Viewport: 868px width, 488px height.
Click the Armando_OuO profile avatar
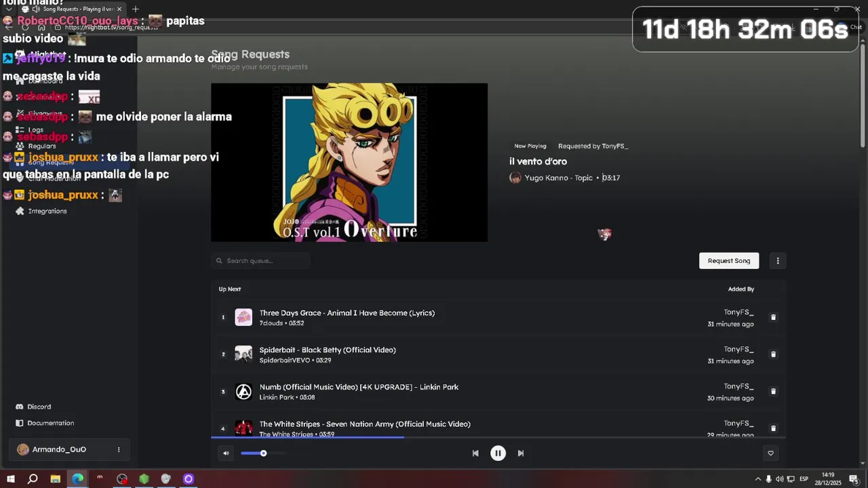click(x=23, y=449)
